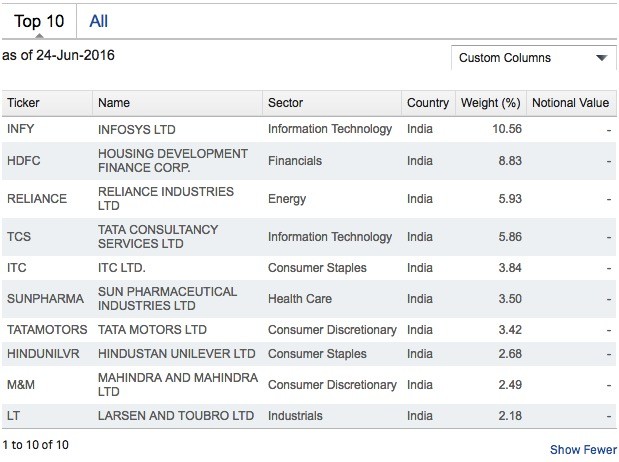Click the TATAMOTORS ticker cell

point(47,330)
